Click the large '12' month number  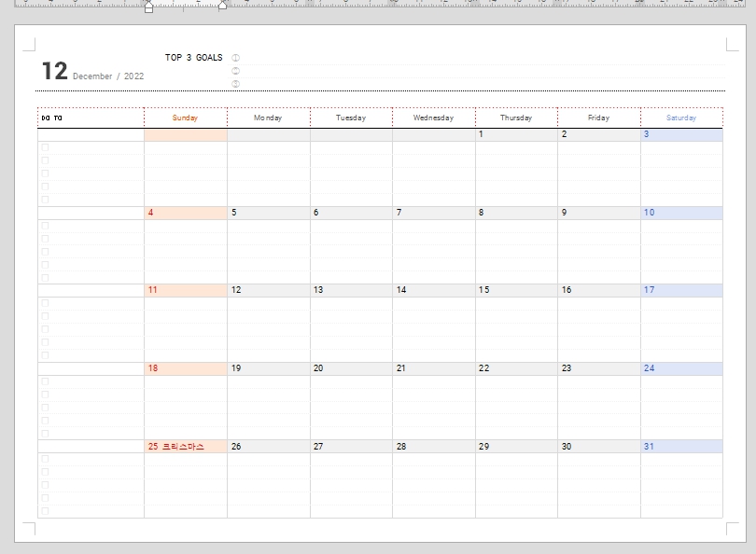[54, 71]
